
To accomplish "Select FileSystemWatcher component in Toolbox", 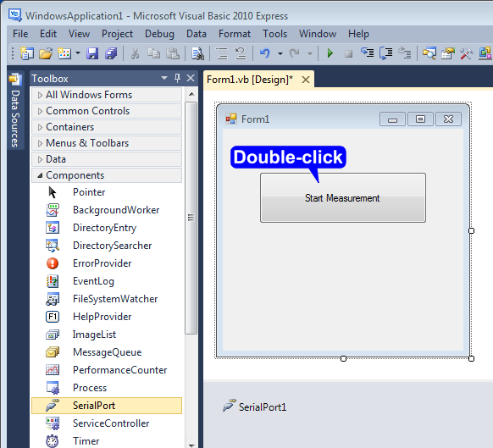I will (x=107, y=299).
